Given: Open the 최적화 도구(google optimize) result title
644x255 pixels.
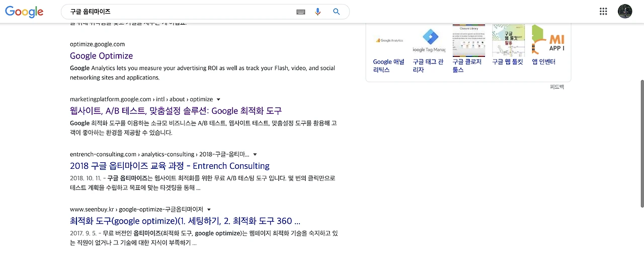Looking at the screenshot, I should (185, 221).
